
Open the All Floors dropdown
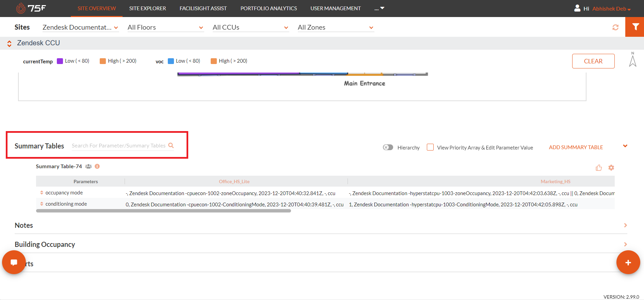[165, 27]
